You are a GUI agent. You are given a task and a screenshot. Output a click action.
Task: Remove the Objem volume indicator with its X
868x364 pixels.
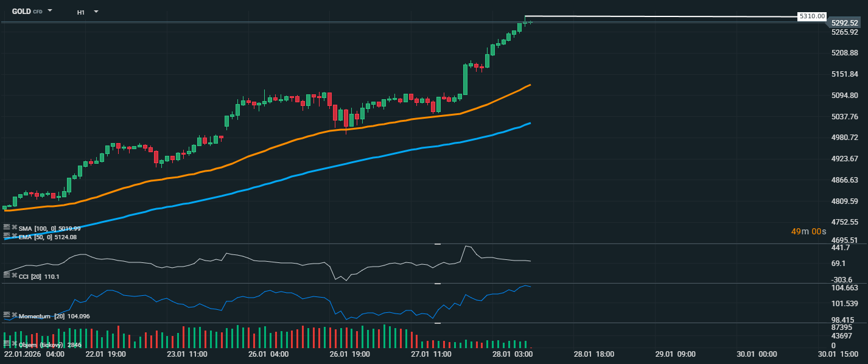pyautogui.click(x=14, y=344)
